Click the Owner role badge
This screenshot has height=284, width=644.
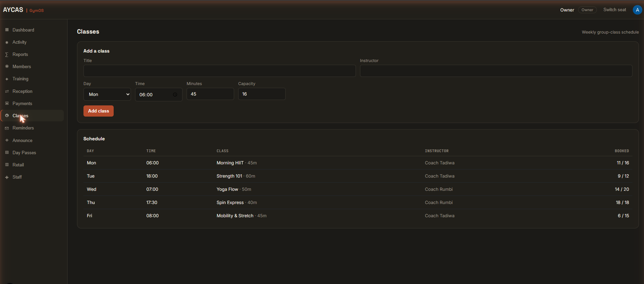587,10
